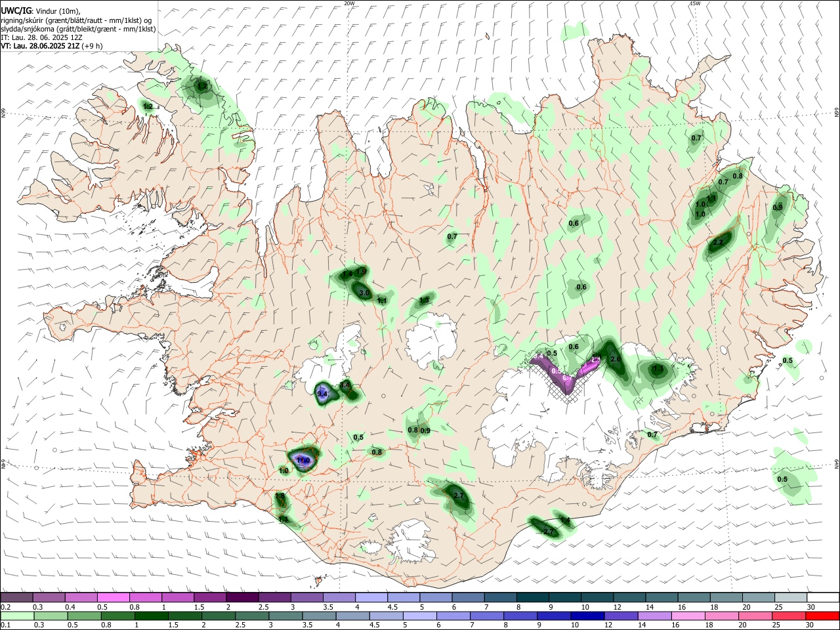Screen dimensions: 840x630
Task: Click the 'UWC/IG' title text
Action: tap(16, 10)
